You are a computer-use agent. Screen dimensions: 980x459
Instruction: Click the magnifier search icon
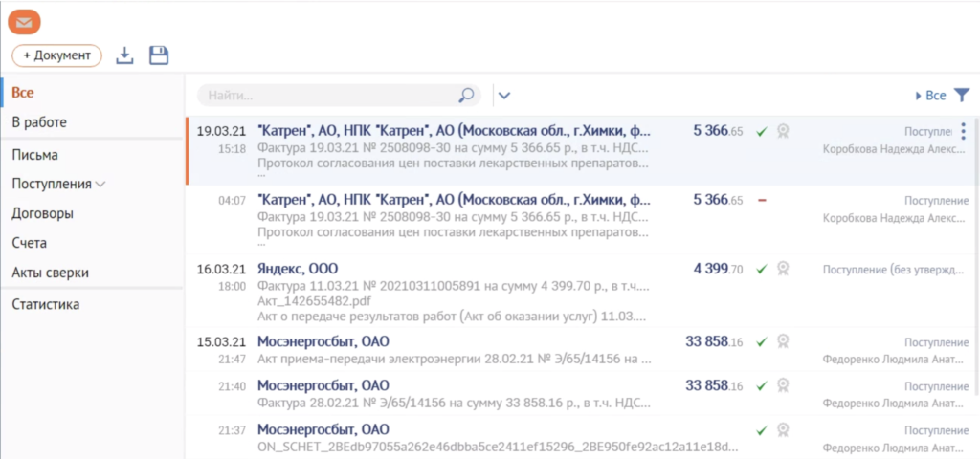pos(466,95)
